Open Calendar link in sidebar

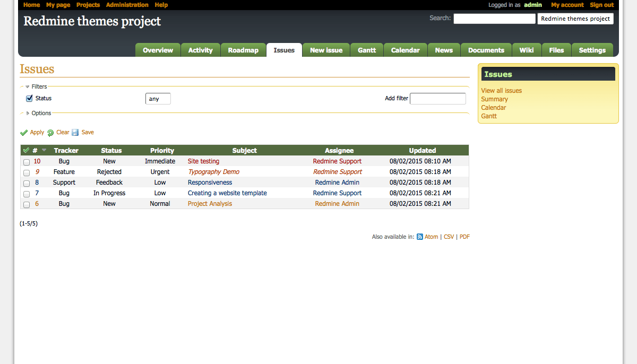click(x=494, y=108)
